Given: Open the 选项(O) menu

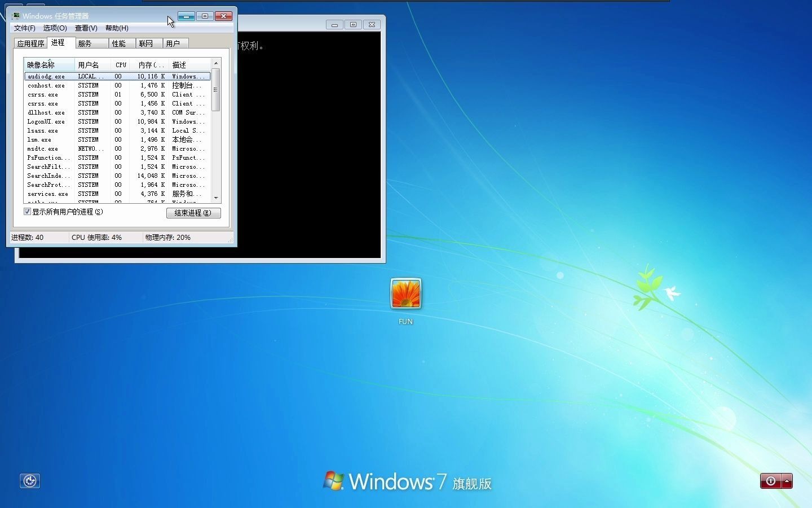Looking at the screenshot, I should pos(55,28).
